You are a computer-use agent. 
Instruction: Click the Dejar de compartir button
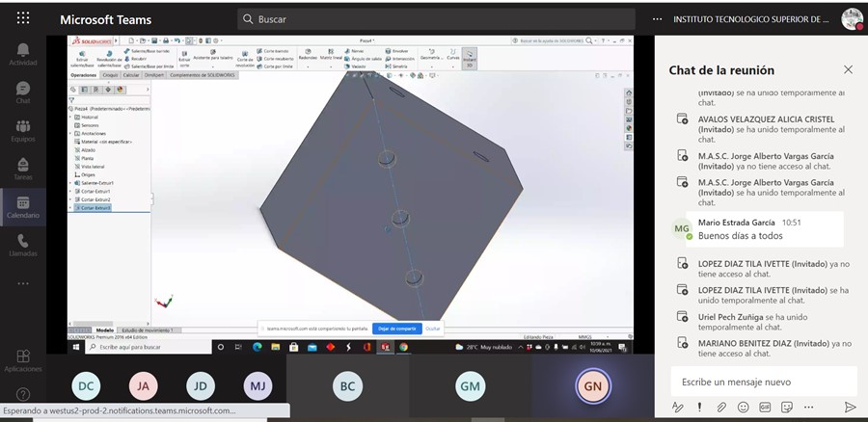397,329
